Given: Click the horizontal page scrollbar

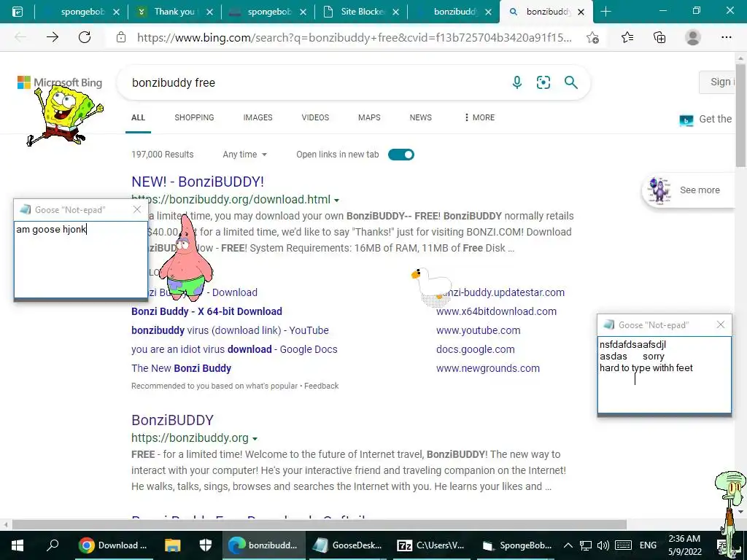Looking at the screenshot, I should 320,524.
